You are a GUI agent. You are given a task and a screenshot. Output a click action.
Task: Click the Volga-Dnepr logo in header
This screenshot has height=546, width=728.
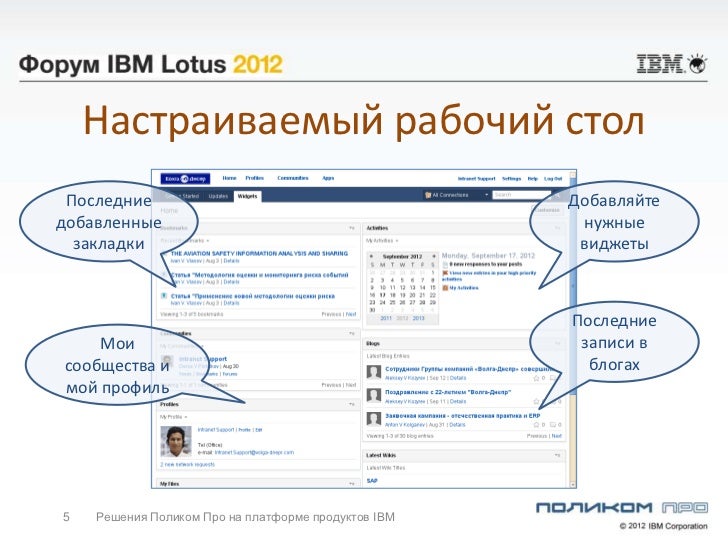pyautogui.click(x=185, y=179)
